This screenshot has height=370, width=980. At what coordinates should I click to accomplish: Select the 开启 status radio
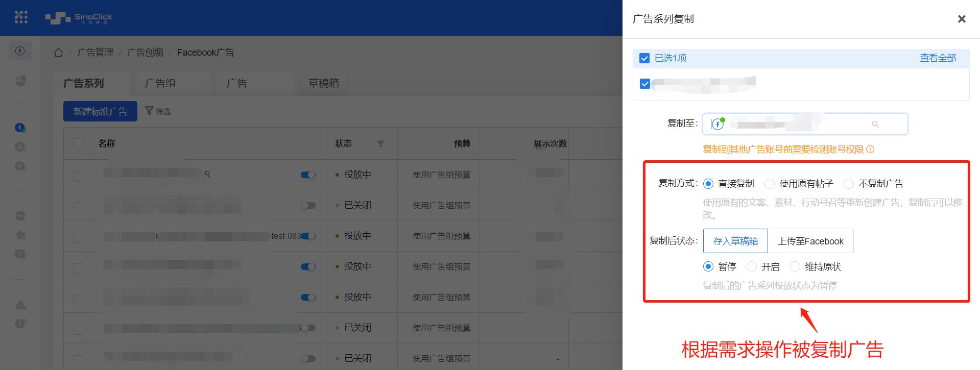(x=751, y=266)
